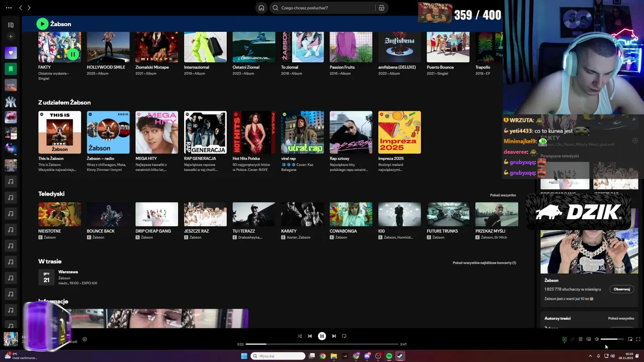Play the BOUNCE BACK music video
This screenshot has width=644, height=362.
point(108,214)
